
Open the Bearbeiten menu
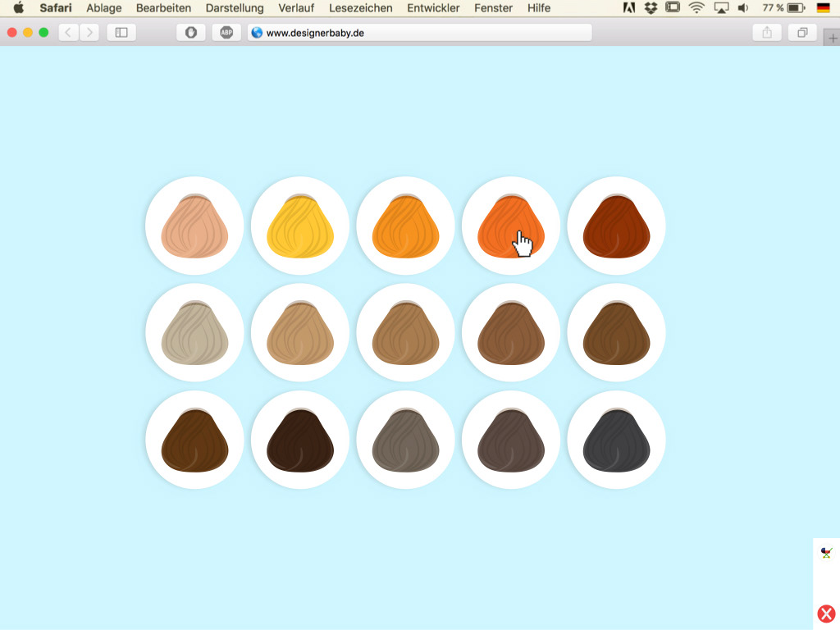[x=163, y=8]
